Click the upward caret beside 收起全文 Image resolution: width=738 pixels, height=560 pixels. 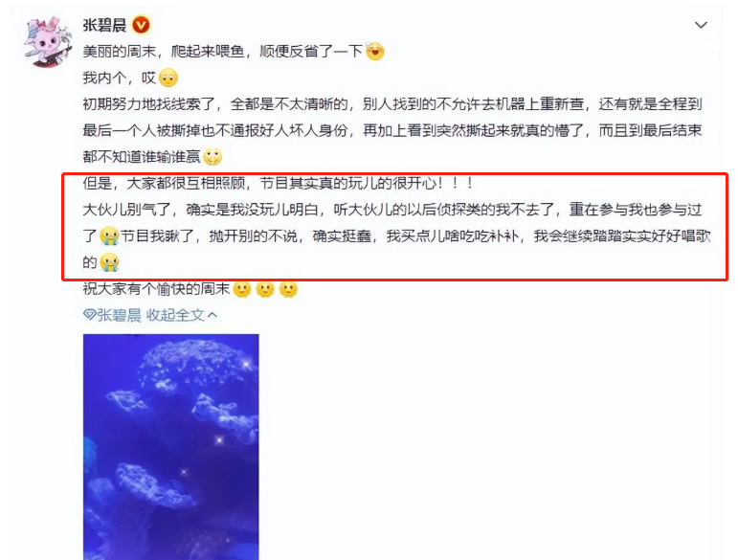tap(212, 314)
